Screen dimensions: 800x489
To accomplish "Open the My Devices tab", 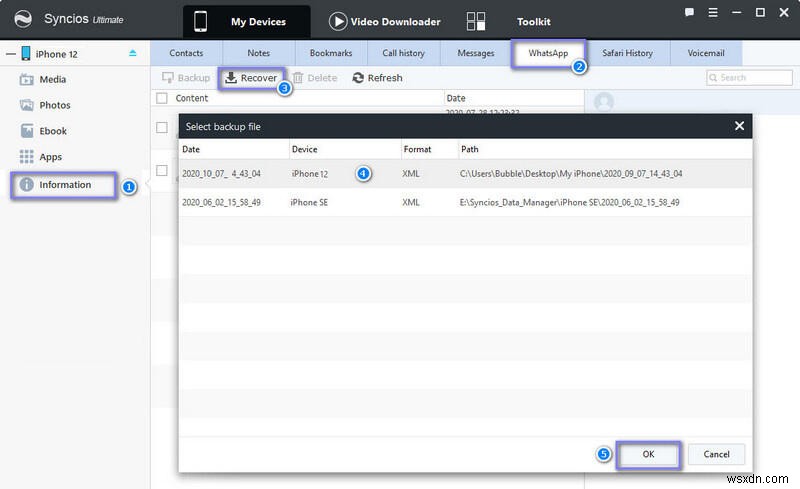I will (246, 21).
